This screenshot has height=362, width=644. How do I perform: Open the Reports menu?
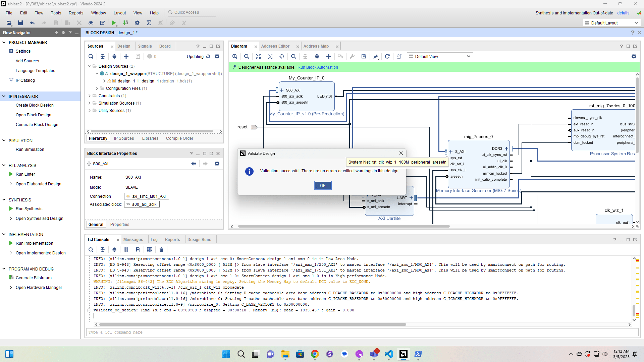(76, 13)
